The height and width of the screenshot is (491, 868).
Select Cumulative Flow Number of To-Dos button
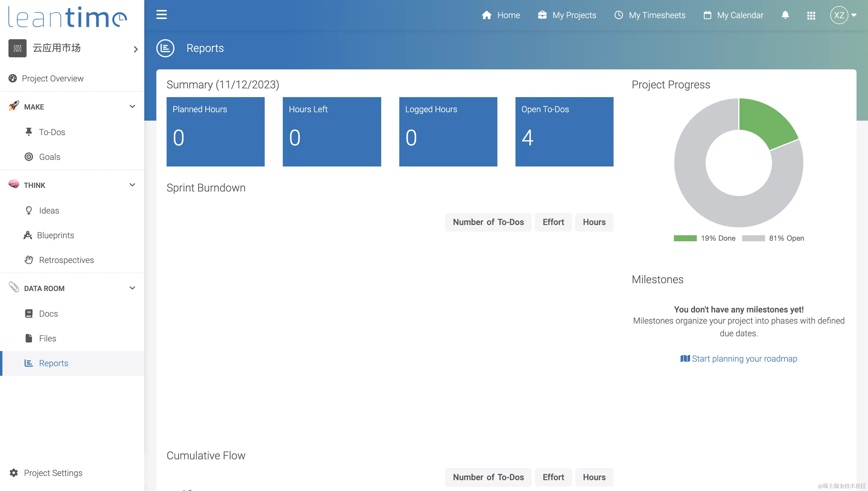(x=488, y=477)
